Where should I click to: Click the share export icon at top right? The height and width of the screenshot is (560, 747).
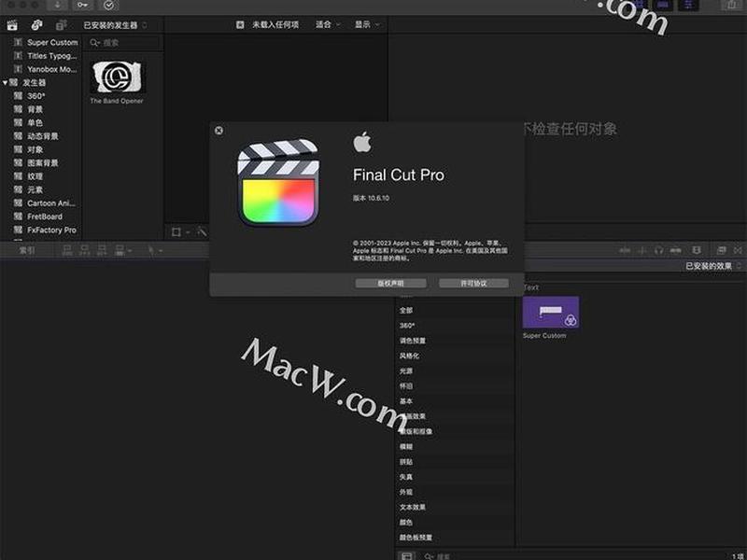pos(731,5)
